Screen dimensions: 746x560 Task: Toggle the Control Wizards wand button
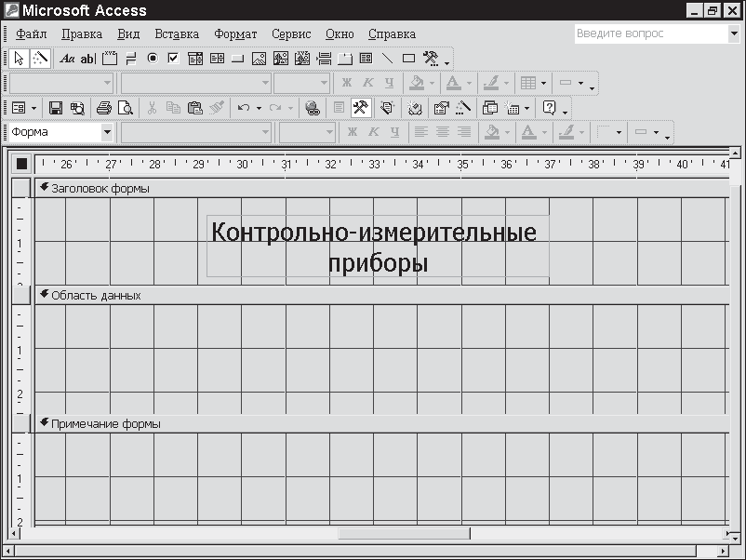pyautogui.click(x=41, y=59)
